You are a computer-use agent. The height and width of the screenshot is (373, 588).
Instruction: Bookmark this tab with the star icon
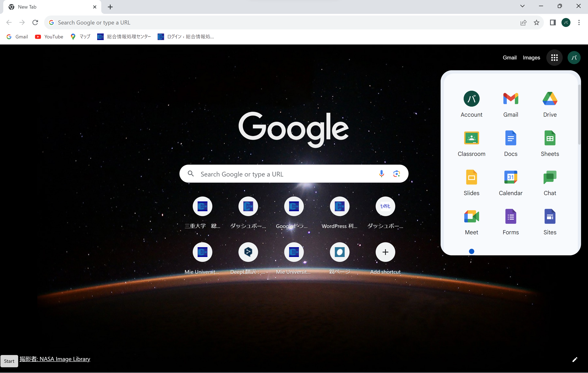pos(536,22)
